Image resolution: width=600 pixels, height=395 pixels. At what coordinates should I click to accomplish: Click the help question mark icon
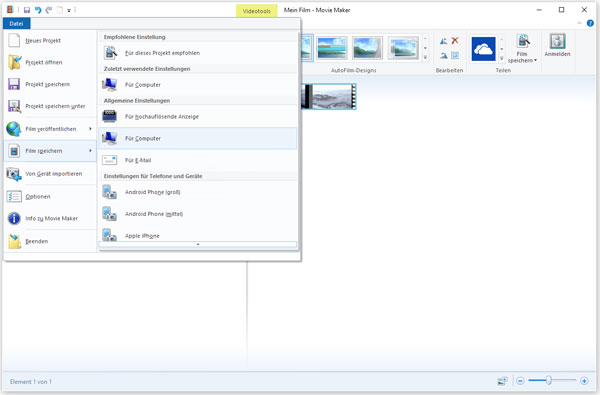pyautogui.click(x=590, y=23)
